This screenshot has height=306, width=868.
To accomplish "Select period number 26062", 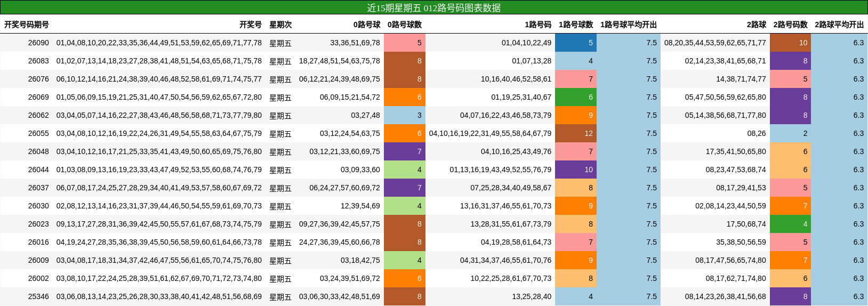I will (x=38, y=115).
